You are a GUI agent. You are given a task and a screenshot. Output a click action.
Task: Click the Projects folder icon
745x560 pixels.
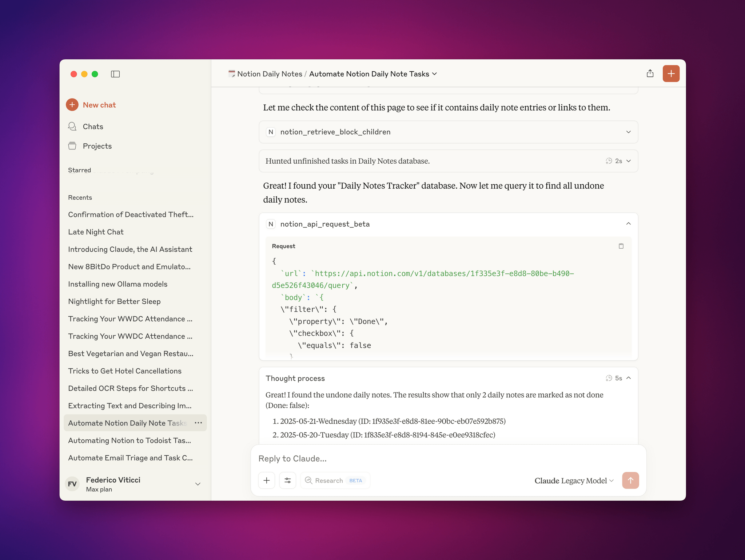coord(72,146)
